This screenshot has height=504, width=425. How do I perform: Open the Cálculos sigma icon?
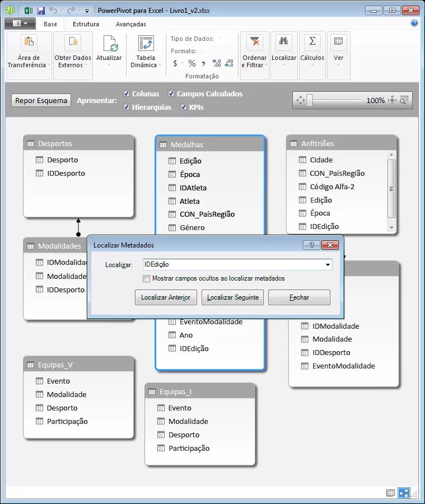[312, 42]
